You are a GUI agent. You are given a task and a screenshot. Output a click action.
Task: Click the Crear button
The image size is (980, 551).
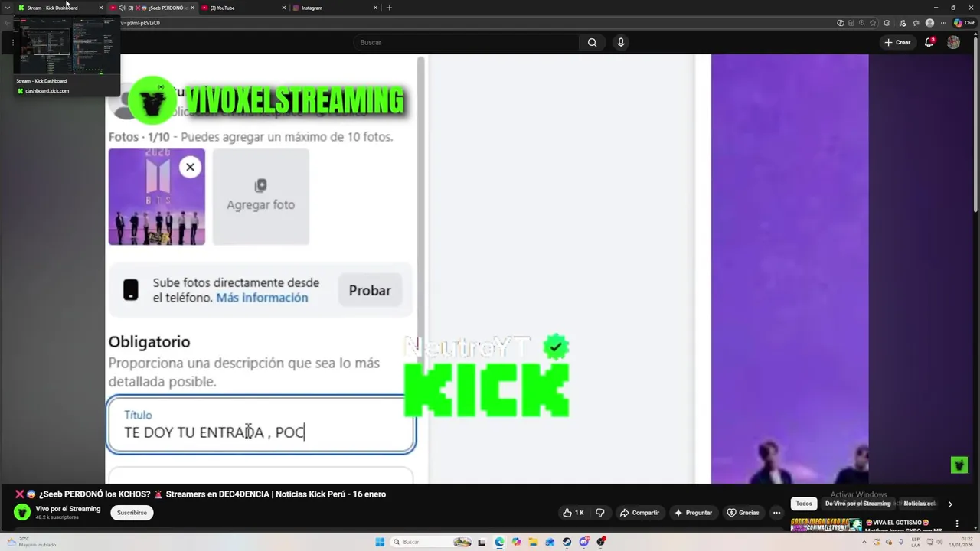pos(897,42)
